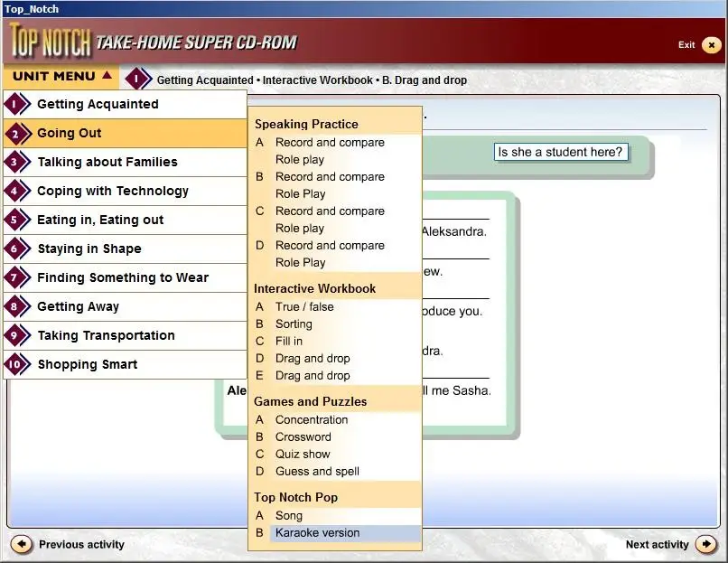728x563 pixels.
Task: Click the diamond icon numbered 3
Action: coord(17,162)
